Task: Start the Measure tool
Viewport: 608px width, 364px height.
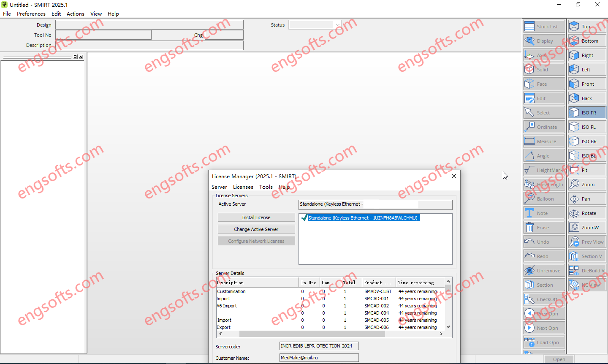Action: (544, 141)
